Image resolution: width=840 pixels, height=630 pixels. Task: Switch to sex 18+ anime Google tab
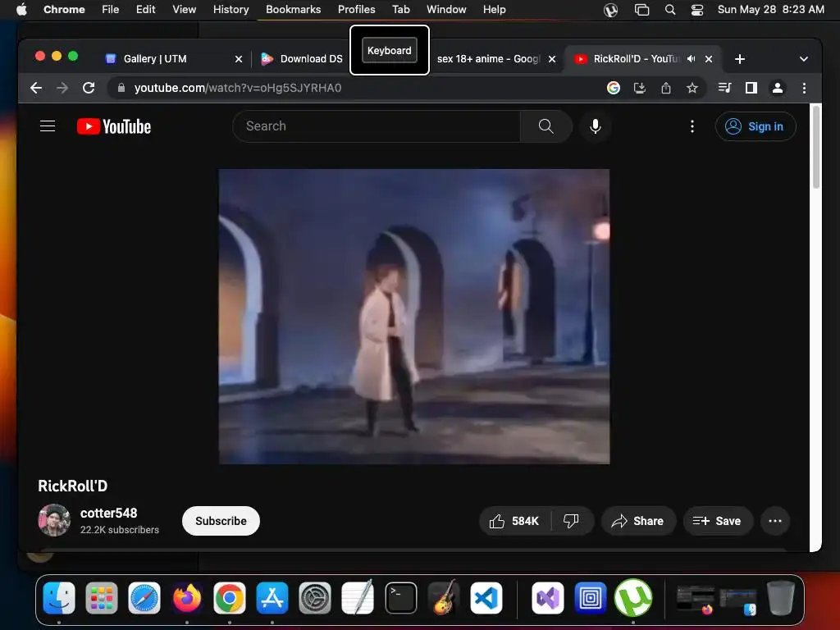click(489, 59)
